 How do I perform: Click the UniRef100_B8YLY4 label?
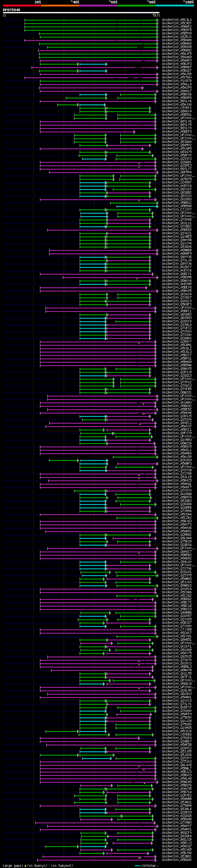(177, 101)
